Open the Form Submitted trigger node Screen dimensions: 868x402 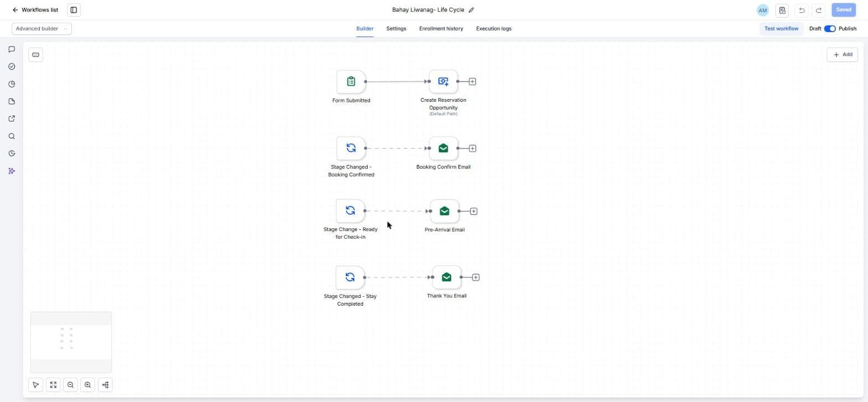click(351, 82)
